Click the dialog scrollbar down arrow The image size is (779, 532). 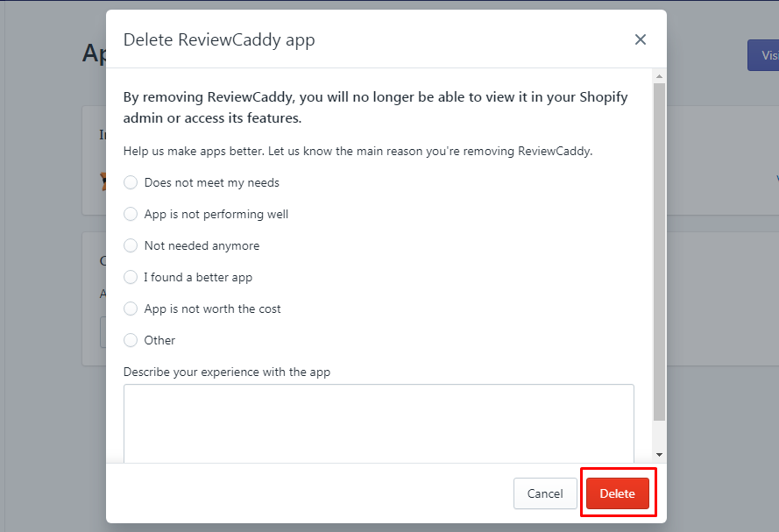659,455
